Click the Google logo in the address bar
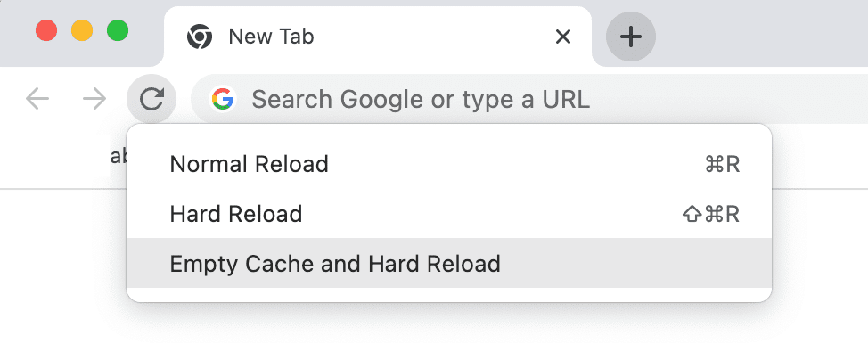This screenshot has height=360, width=868. click(x=222, y=99)
